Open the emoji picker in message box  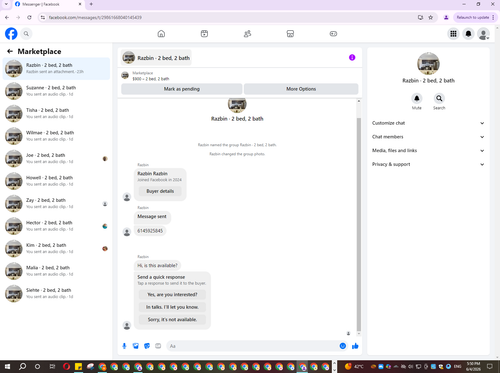[343, 346]
